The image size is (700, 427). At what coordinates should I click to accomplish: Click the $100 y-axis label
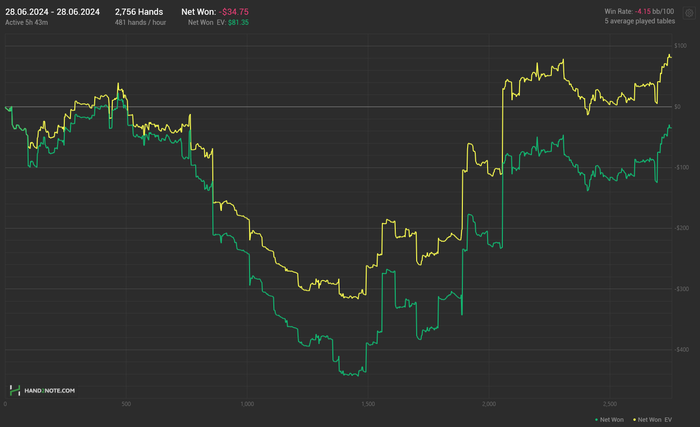click(680, 46)
